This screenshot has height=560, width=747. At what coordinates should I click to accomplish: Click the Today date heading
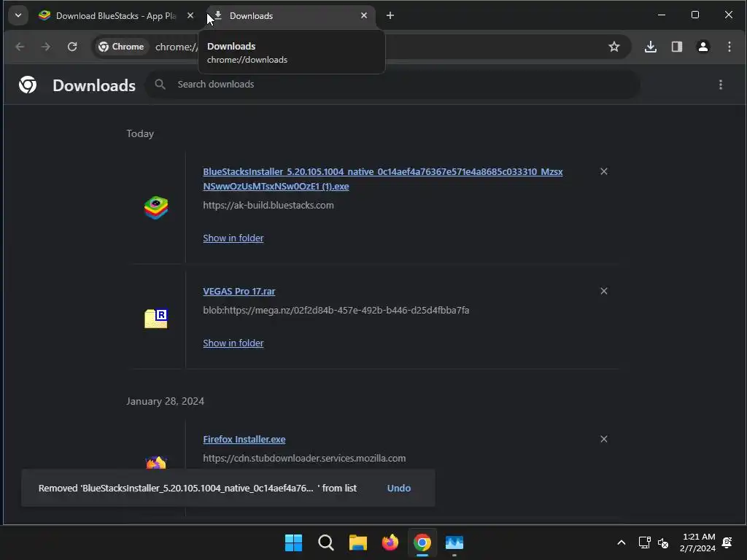click(x=140, y=134)
